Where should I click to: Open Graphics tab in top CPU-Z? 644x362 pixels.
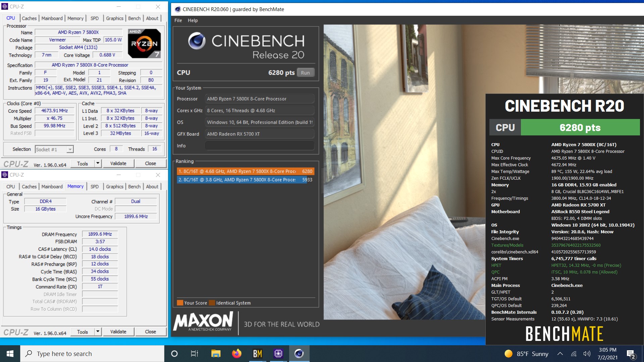click(115, 18)
